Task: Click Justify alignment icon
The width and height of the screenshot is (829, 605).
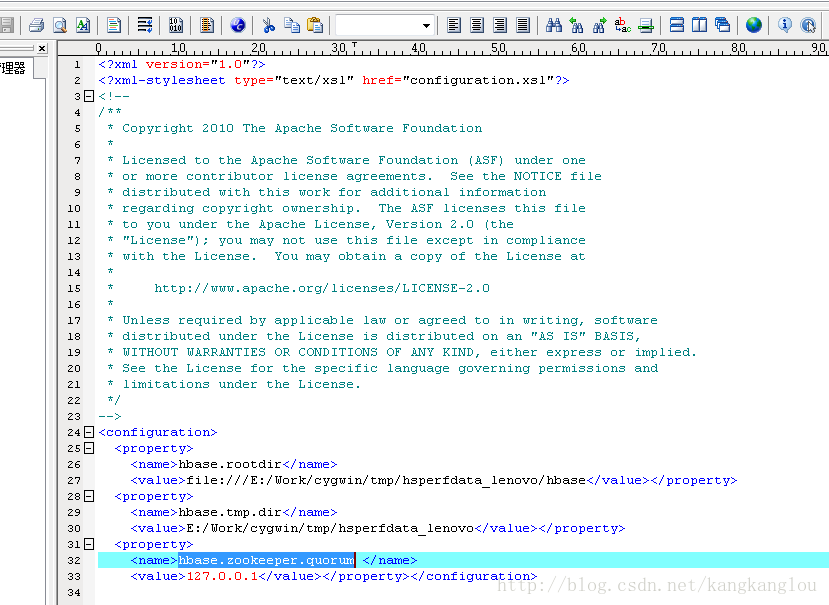Action: (x=523, y=25)
